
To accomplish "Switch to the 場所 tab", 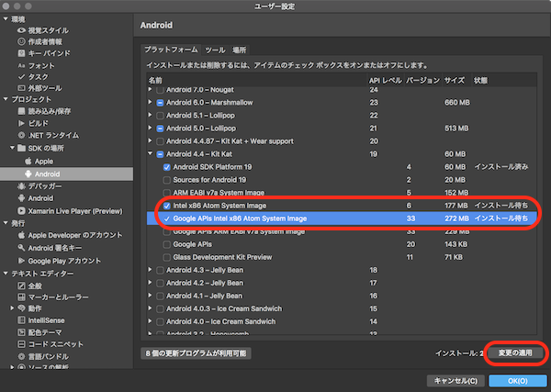I will 239,50.
